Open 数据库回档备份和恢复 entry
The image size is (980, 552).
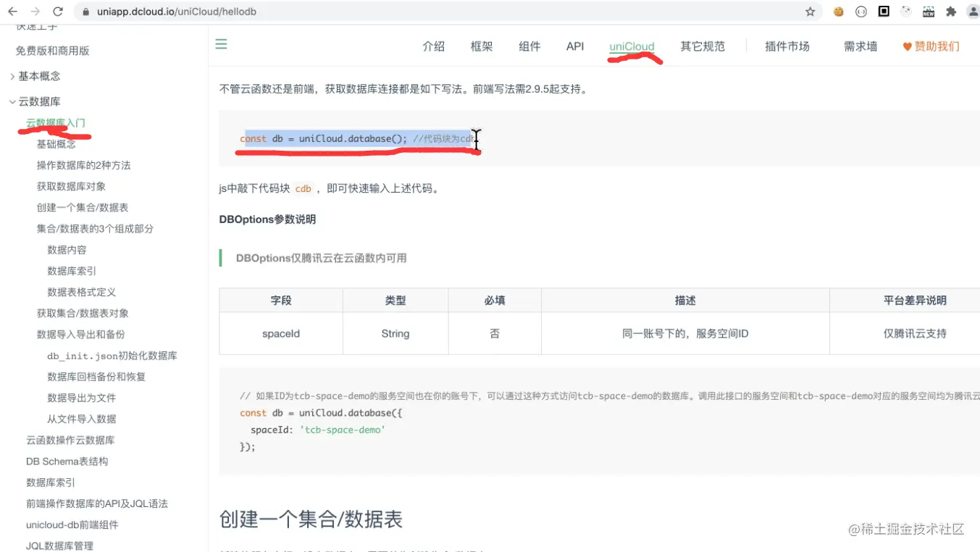coord(96,377)
